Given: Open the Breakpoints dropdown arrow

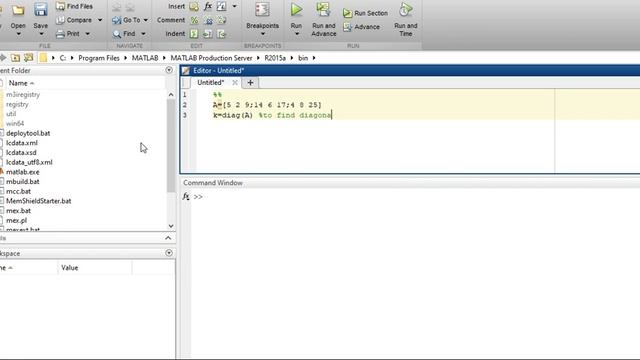Looking at the screenshot, I should click(262, 34).
